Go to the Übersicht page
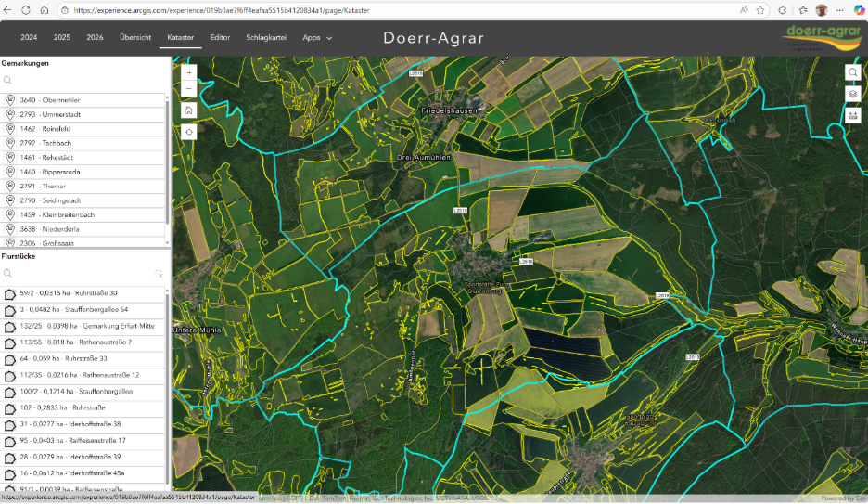 pos(135,38)
